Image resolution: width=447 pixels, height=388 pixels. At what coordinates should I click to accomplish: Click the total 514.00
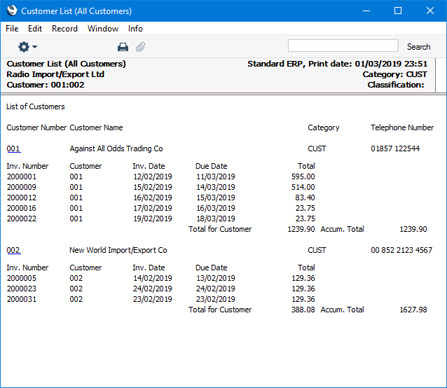click(x=303, y=187)
